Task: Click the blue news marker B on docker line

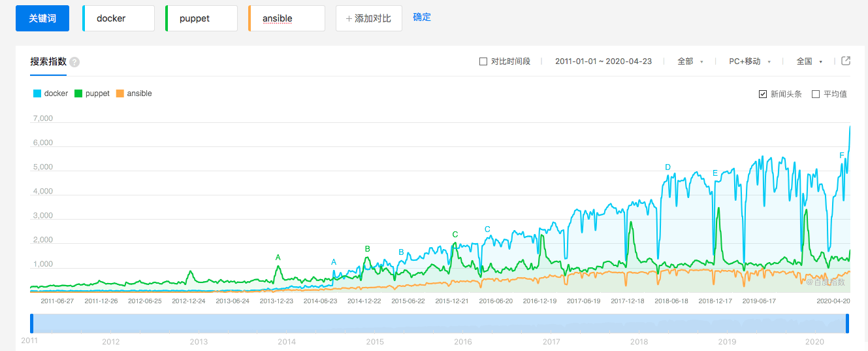Action: 402,252
